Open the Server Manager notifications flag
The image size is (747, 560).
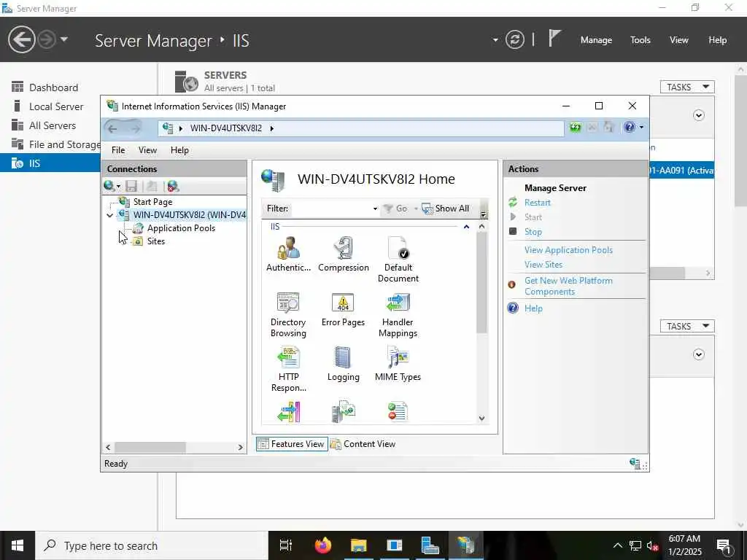point(554,39)
